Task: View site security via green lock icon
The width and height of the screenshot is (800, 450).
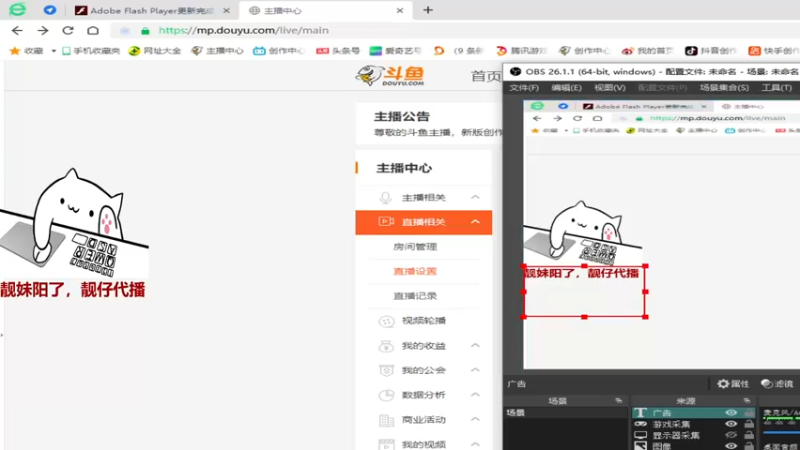Action: [x=145, y=31]
